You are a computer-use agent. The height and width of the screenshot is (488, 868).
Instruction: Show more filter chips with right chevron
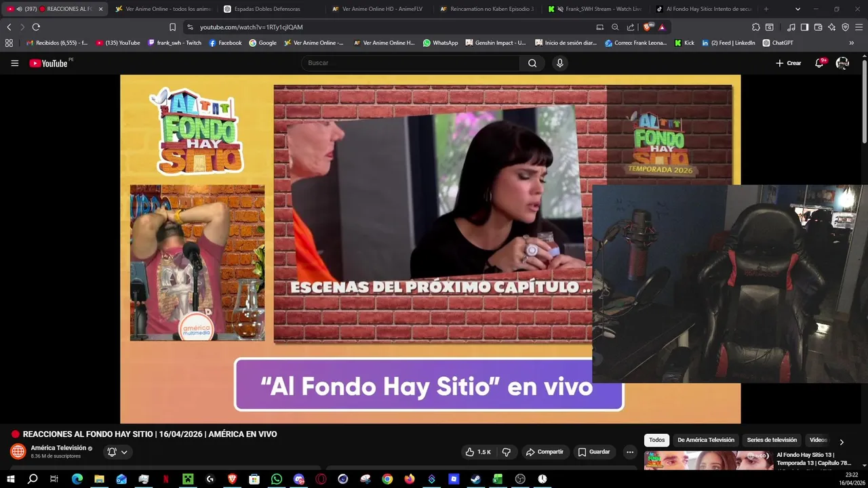pos(842,442)
